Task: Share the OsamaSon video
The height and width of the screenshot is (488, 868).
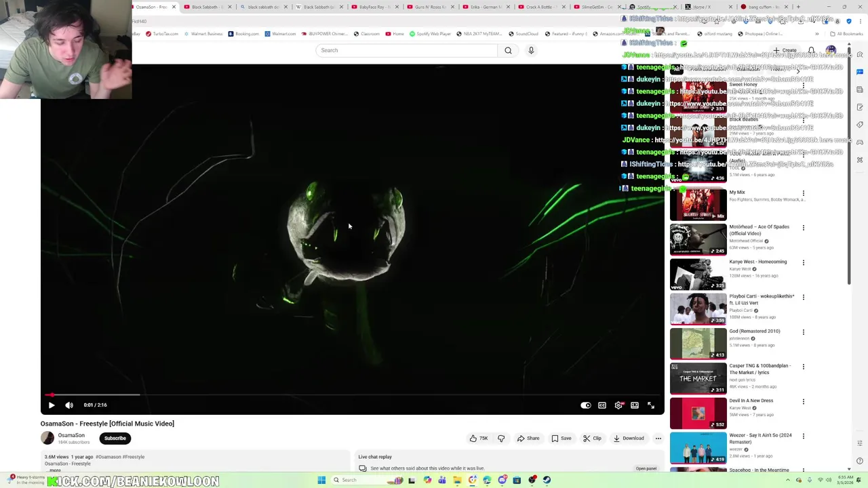Action: 528,439
